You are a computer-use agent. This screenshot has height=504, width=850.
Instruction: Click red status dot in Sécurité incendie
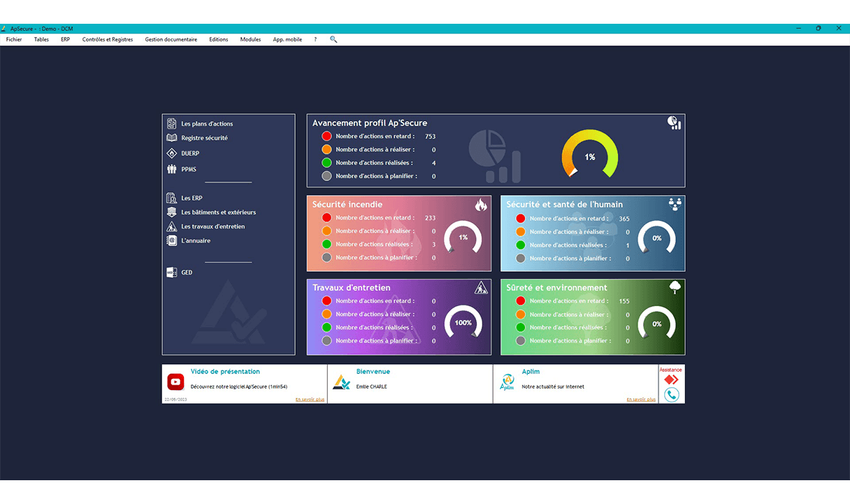[326, 218]
